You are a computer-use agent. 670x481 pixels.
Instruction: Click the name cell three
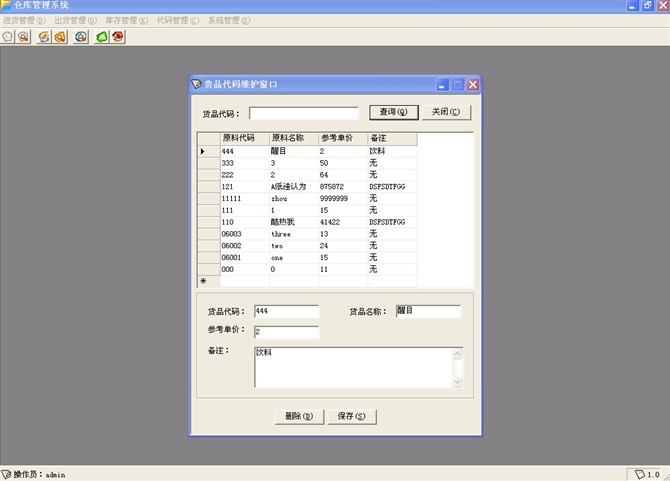(x=294, y=234)
